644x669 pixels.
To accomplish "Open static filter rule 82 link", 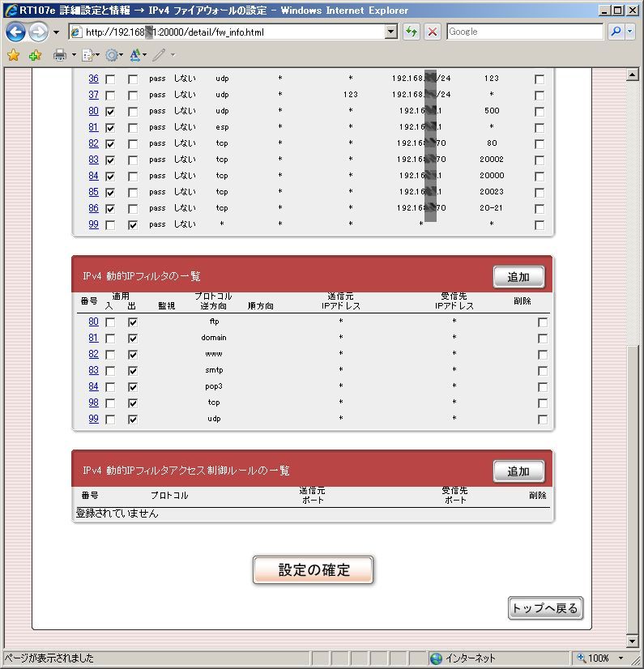I will tap(93, 143).
